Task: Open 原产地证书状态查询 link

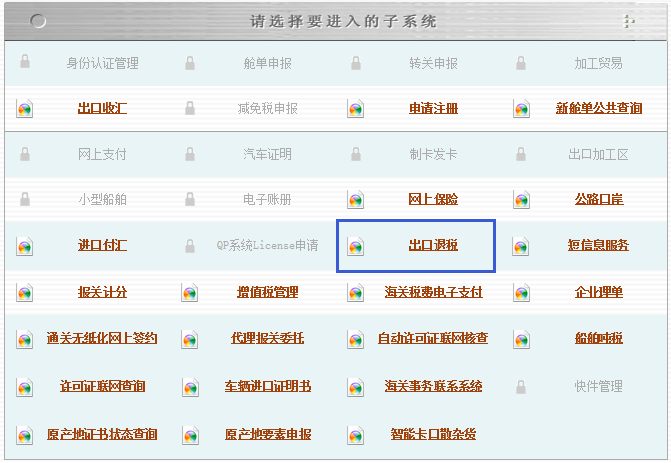Action: pos(102,434)
